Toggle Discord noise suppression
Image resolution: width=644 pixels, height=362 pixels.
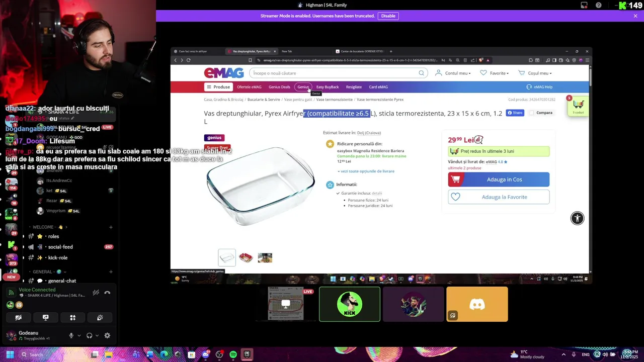point(96,293)
